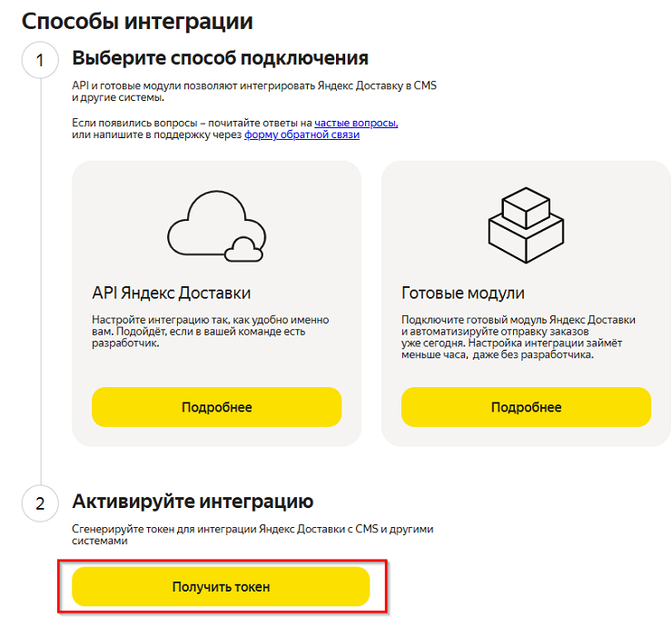
Task: Click the "Получить токен" button
Action: click(x=221, y=587)
